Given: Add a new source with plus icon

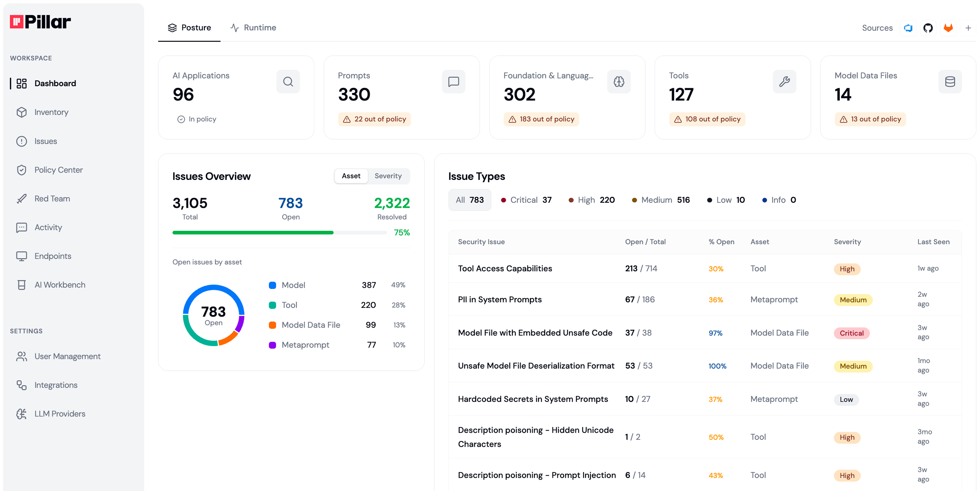Looking at the screenshot, I should pos(968,28).
